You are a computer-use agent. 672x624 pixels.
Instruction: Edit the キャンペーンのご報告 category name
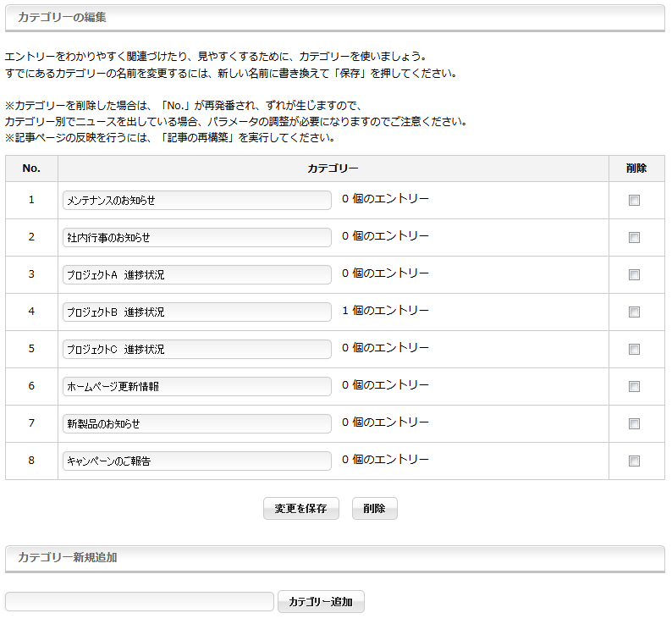(197, 461)
